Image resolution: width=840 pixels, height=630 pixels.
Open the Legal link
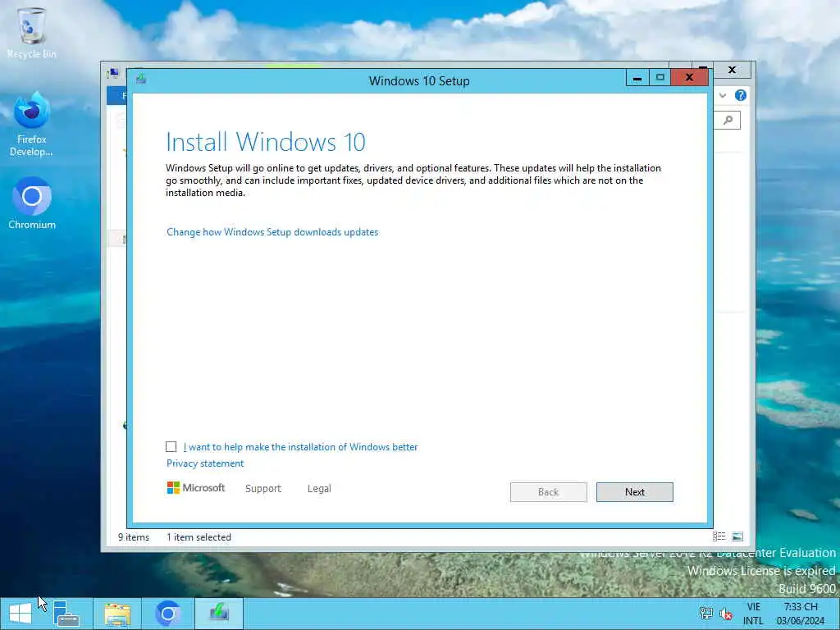pos(319,489)
